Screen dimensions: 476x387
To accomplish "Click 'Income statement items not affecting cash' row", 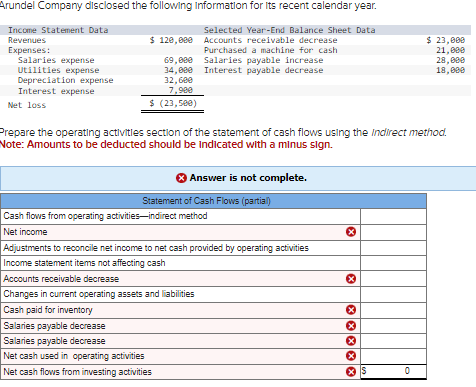I will pos(180,263).
